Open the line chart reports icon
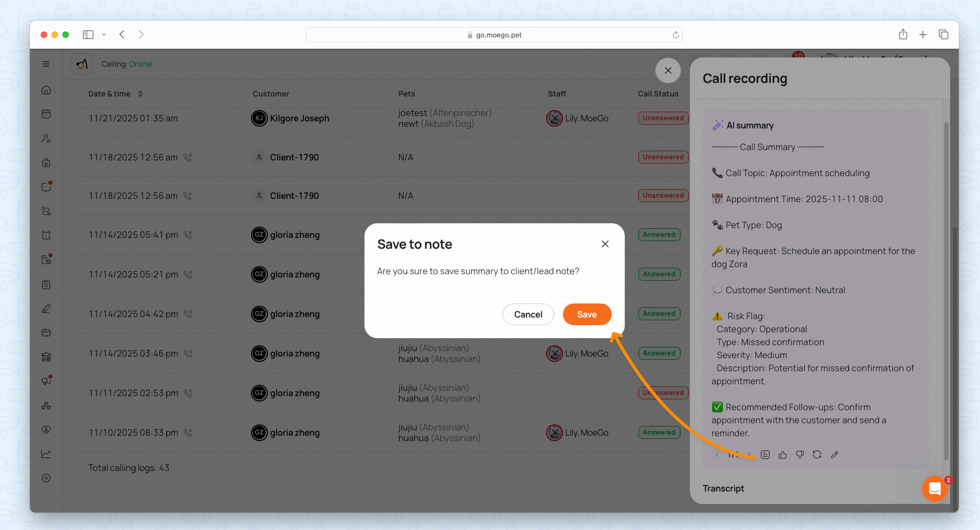The height and width of the screenshot is (530, 980). pos(46,454)
